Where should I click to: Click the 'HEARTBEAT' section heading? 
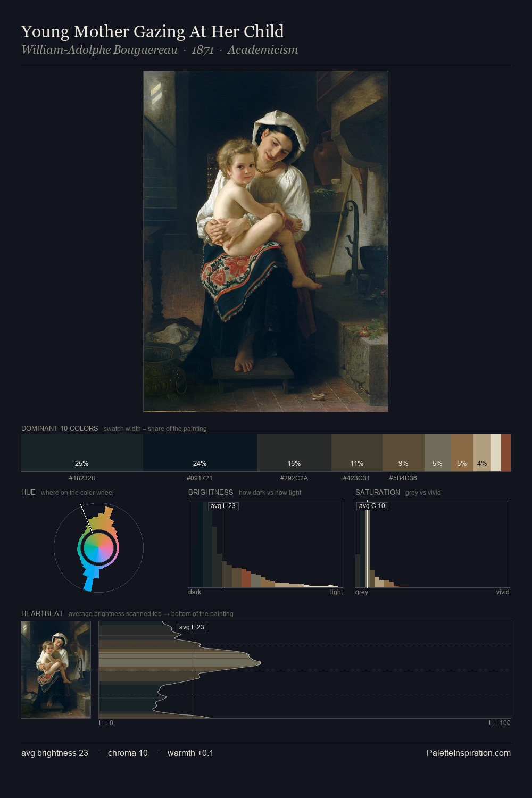(x=42, y=613)
